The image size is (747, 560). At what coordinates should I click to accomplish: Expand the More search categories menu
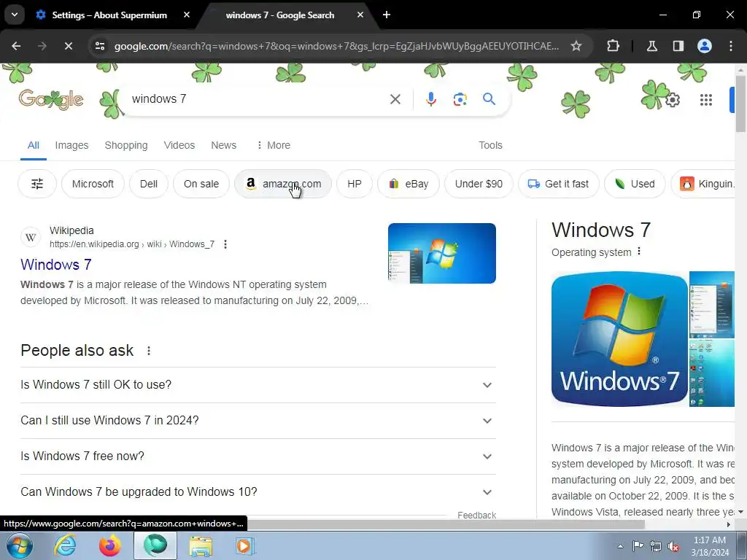273,145
